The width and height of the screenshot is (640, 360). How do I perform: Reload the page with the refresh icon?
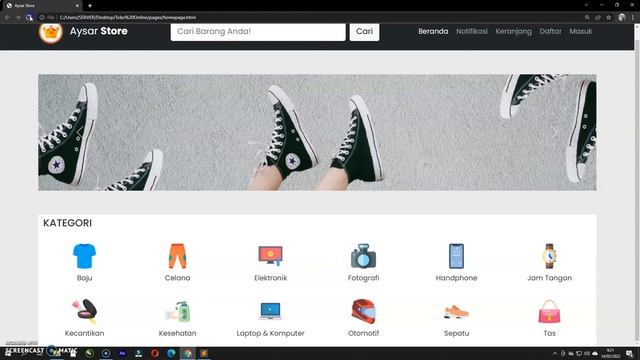click(29, 18)
